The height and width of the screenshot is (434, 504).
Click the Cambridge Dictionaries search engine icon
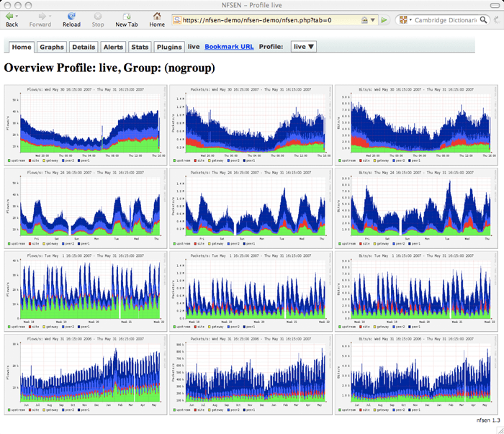coord(403,20)
